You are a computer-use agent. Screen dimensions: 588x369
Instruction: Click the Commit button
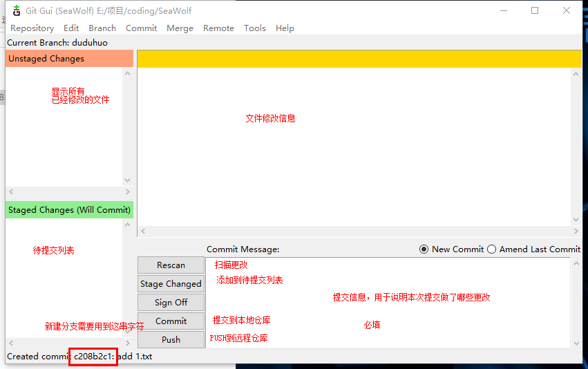tap(171, 321)
